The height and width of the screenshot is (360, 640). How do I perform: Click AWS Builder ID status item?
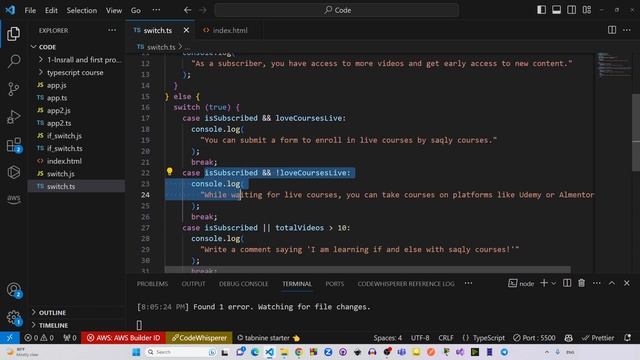click(x=123, y=338)
